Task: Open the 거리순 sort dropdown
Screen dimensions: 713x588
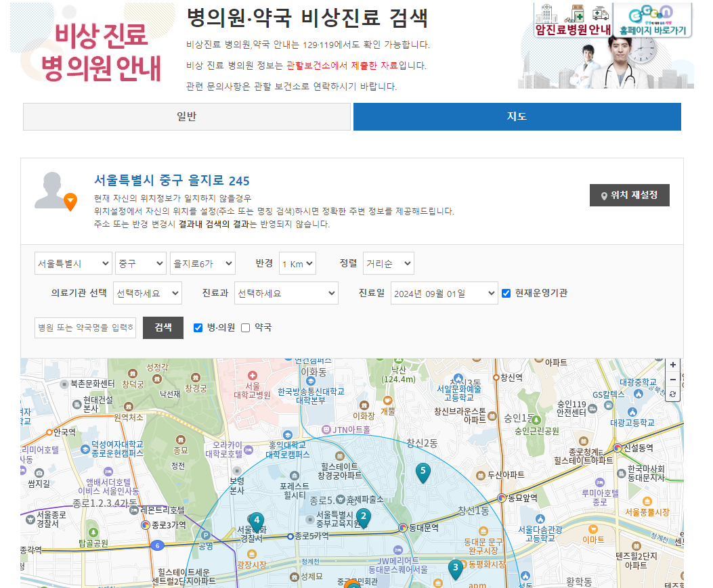Action: (x=389, y=264)
